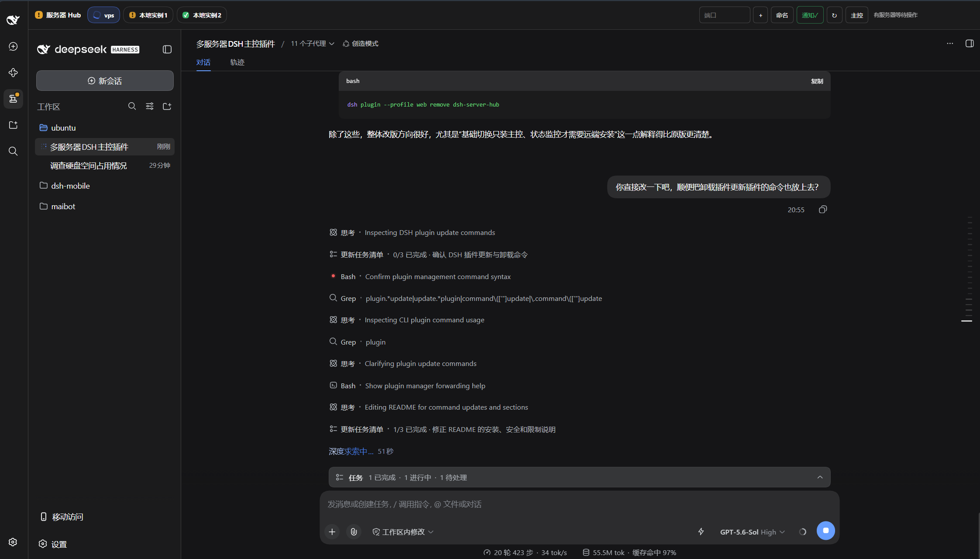Open the new folder icon in left rail

[x=13, y=125]
